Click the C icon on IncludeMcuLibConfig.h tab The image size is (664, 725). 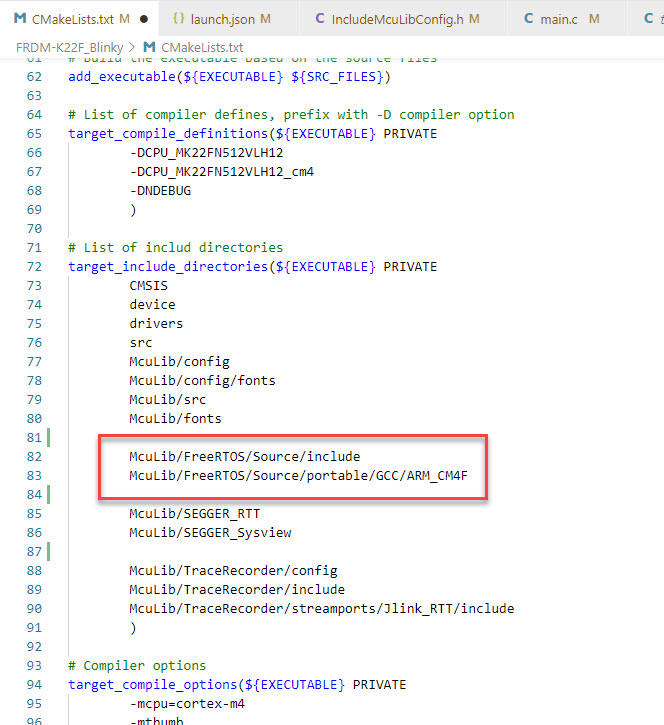coord(319,19)
